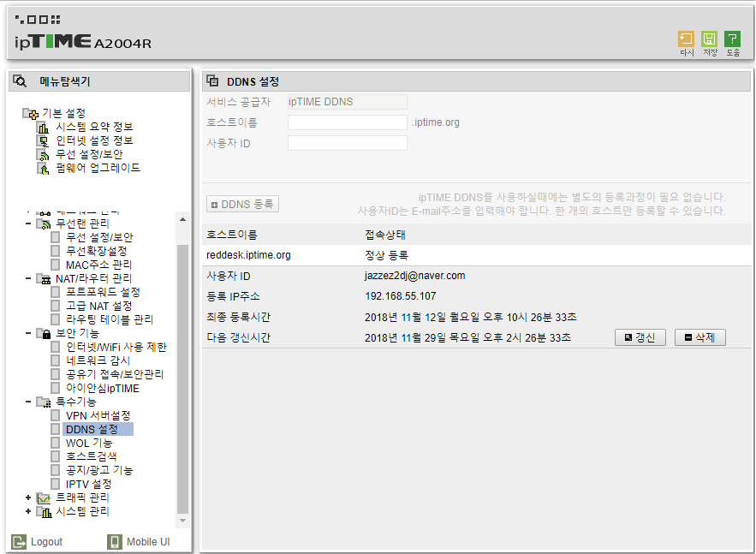Click the 삭제 (delete) button

[x=700, y=337]
